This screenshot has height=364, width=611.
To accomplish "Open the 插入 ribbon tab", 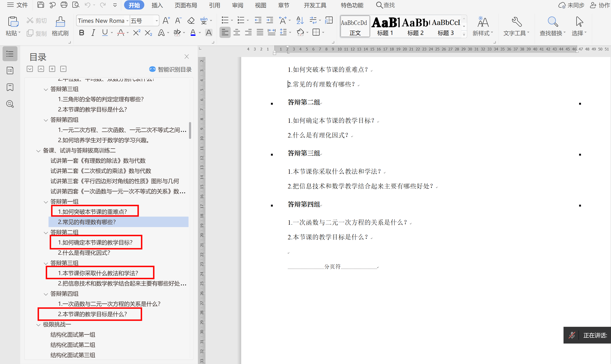I will tap(157, 5).
